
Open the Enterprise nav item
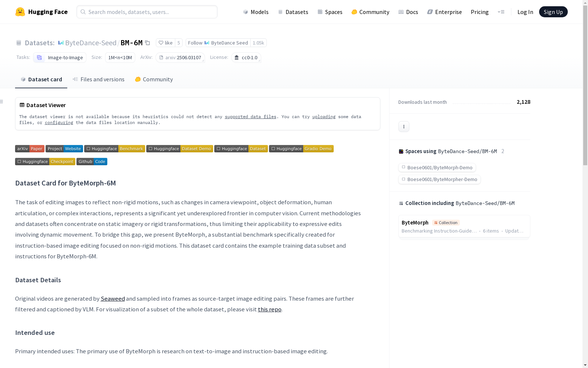445,12
